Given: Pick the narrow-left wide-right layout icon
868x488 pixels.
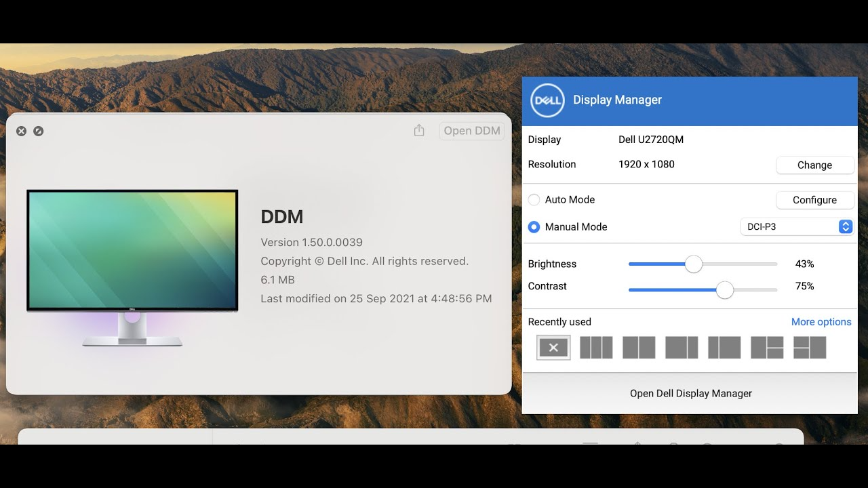Looking at the screenshot, I should (x=724, y=348).
